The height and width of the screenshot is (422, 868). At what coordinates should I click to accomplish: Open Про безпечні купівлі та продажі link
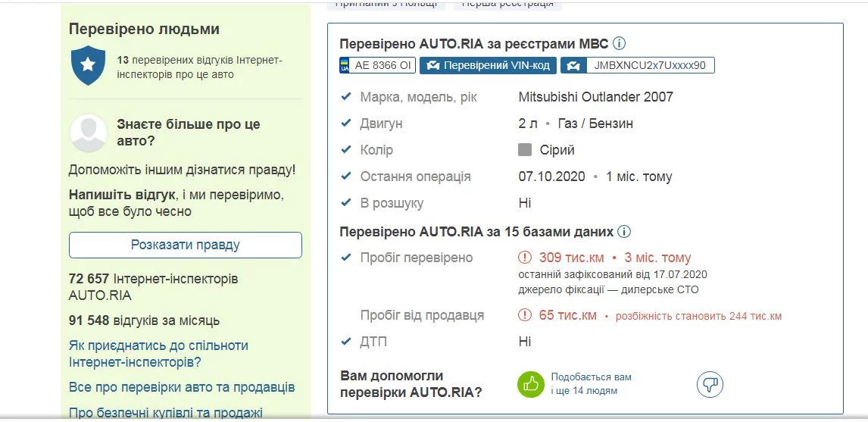[x=165, y=412]
